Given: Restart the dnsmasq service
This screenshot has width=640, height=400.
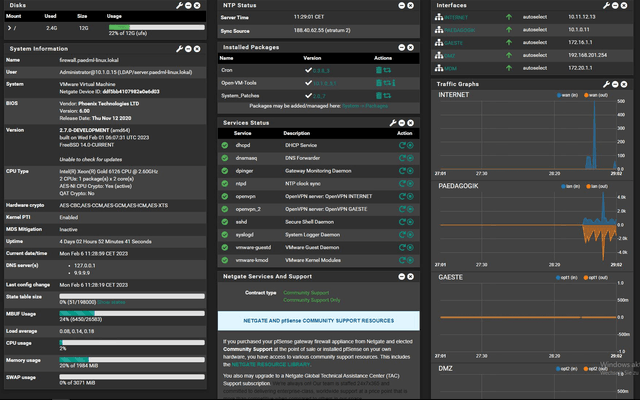Looking at the screenshot, I should 402,158.
